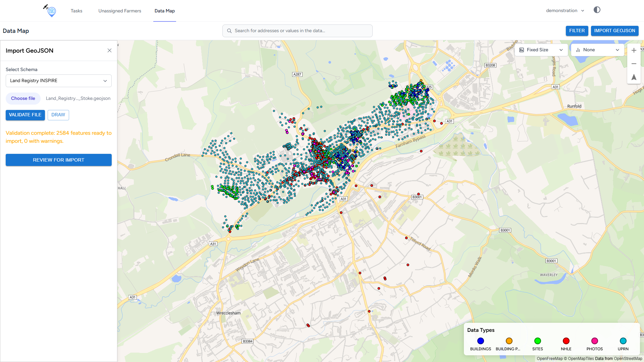Toggle the UPRN legend marker
This screenshot has height=362, width=644.
click(x=623, y=341)
